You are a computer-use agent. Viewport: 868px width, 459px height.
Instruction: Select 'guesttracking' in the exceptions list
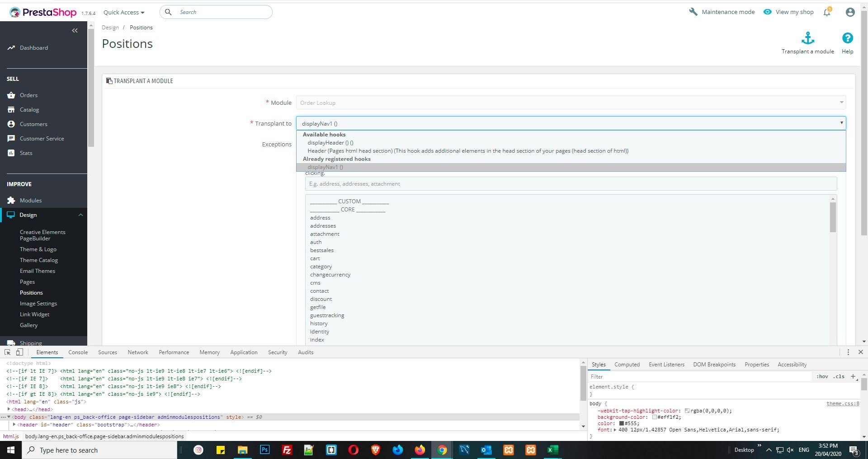(327, 315)
